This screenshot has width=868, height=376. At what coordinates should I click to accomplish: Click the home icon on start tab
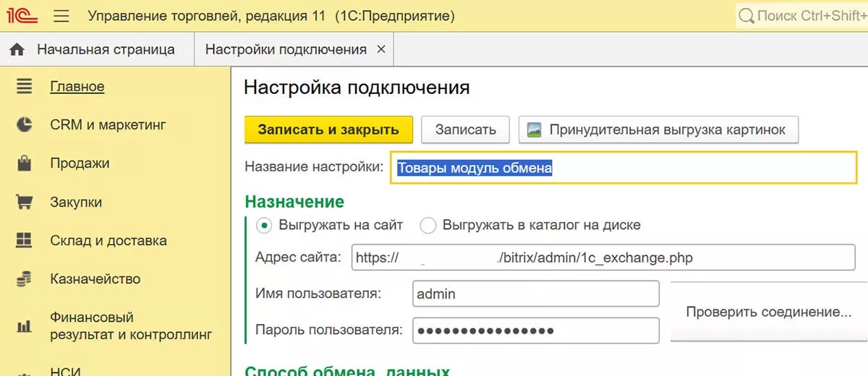(x=17, y=50)
